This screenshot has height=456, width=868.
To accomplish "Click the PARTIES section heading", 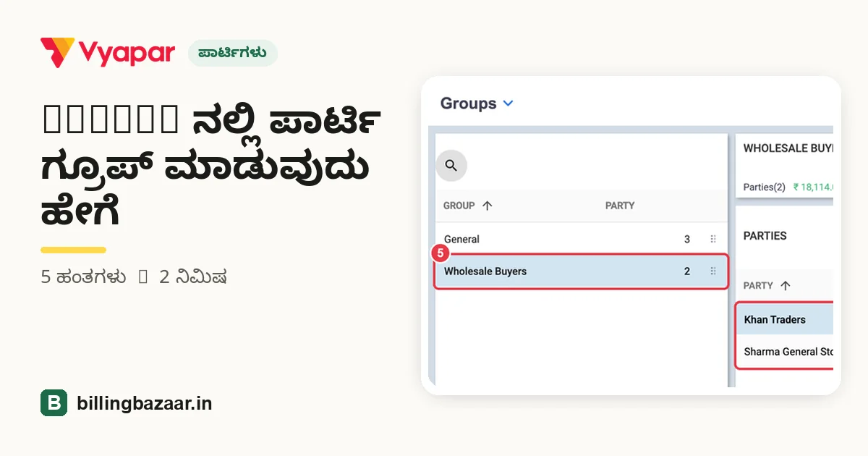I will (765, 236).
